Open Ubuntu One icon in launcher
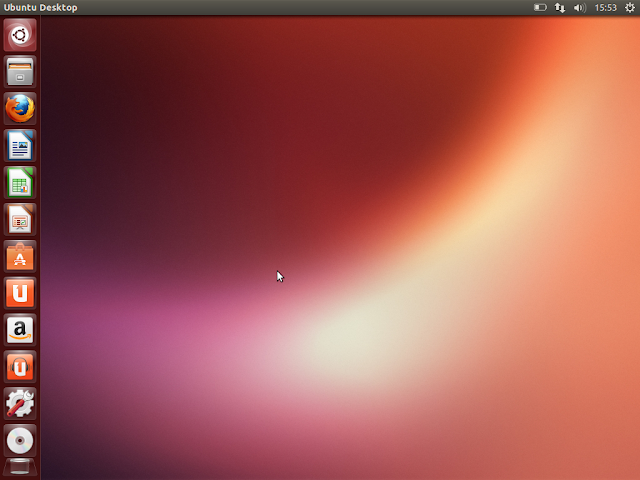 click(20, 293)
